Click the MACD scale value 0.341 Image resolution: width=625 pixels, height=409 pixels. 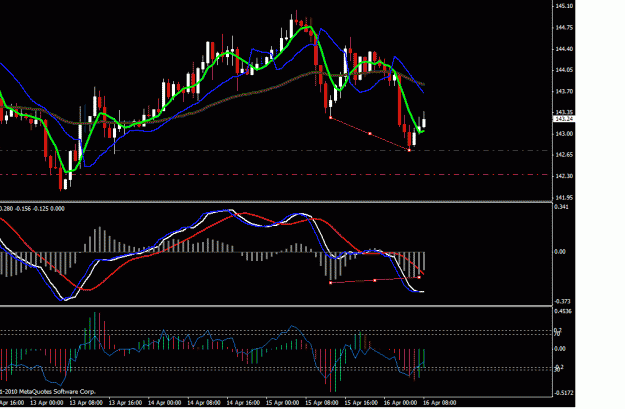coord(561,206)
